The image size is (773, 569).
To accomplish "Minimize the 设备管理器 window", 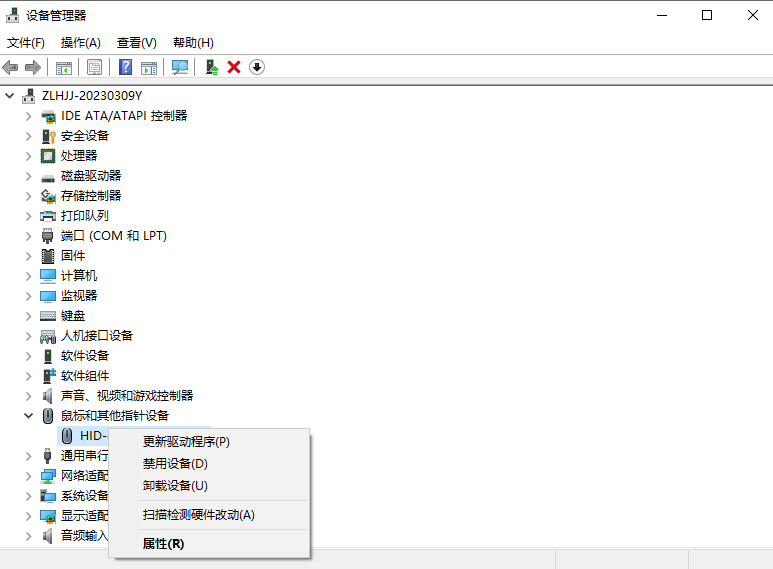I will [x=662, y=15].
